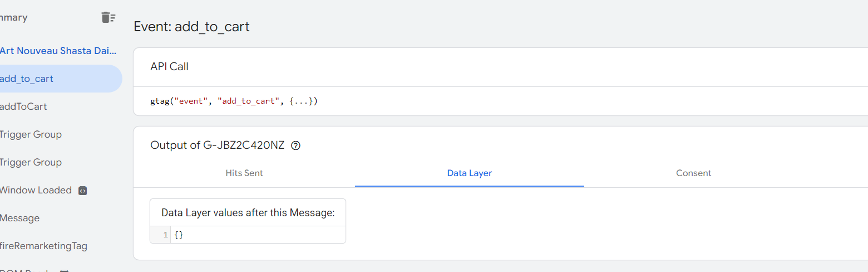Open the Window Loaded event
868x272 pixels.
[x=36, y=190]
